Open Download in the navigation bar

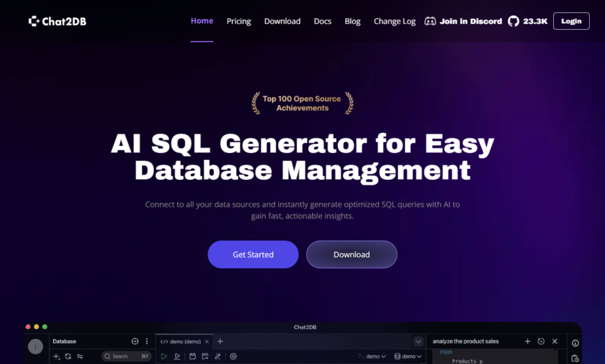pyautogui.click(x=282, y=21)
